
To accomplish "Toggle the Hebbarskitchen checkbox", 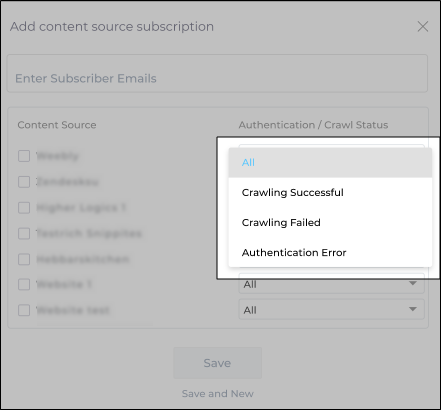I will tap(24, 259).
